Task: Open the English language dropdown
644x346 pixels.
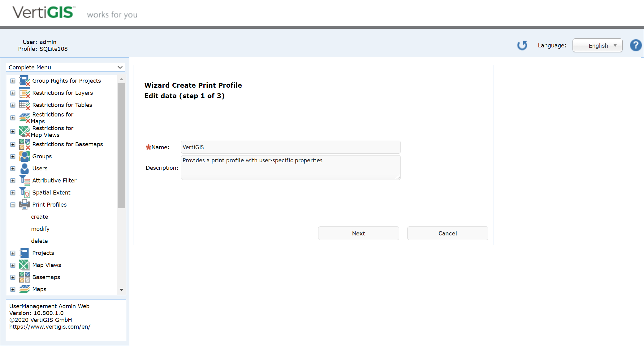Action: (597, 45)
